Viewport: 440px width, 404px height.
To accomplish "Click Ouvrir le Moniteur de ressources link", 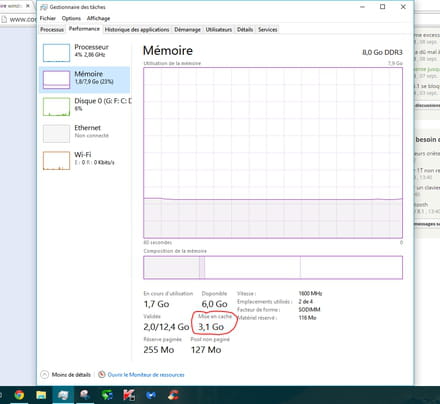I will (x=146, y=375).
